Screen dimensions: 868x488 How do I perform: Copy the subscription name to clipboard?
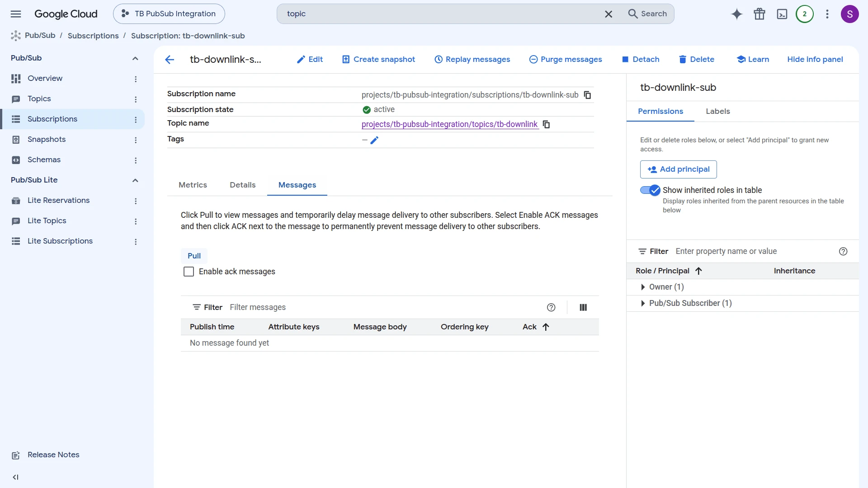pyautogui.click(x=587, y=95)
